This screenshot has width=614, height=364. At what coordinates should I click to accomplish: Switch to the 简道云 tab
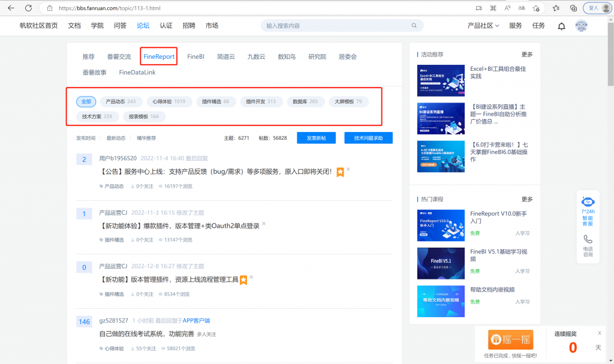click(x=226, y=56)
